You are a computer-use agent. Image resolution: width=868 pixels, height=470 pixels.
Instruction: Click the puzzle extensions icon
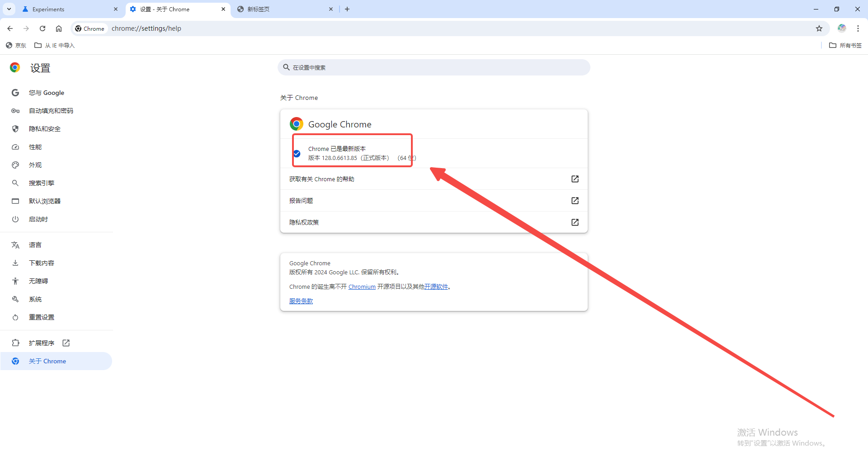click(15, 343)
